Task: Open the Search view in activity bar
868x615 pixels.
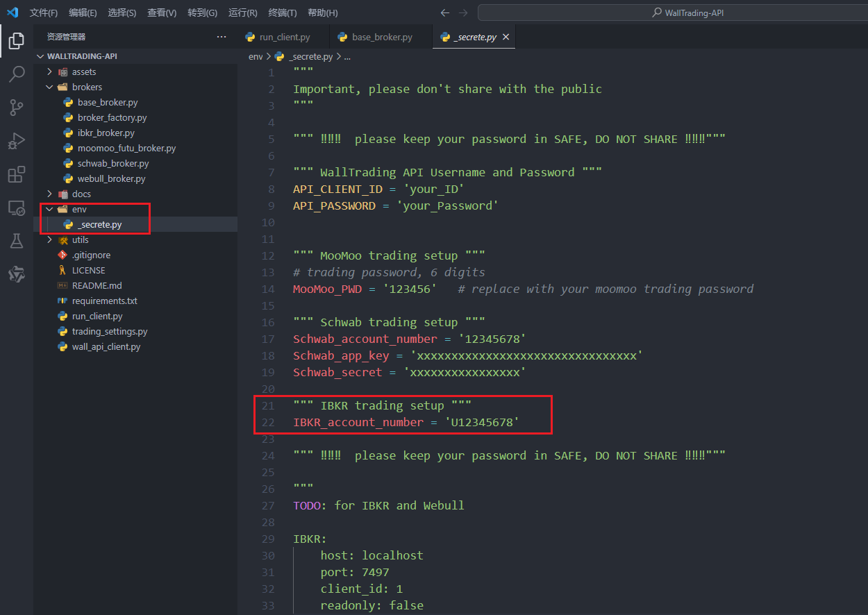Action: pyautogui.click(x=16, y=74)
